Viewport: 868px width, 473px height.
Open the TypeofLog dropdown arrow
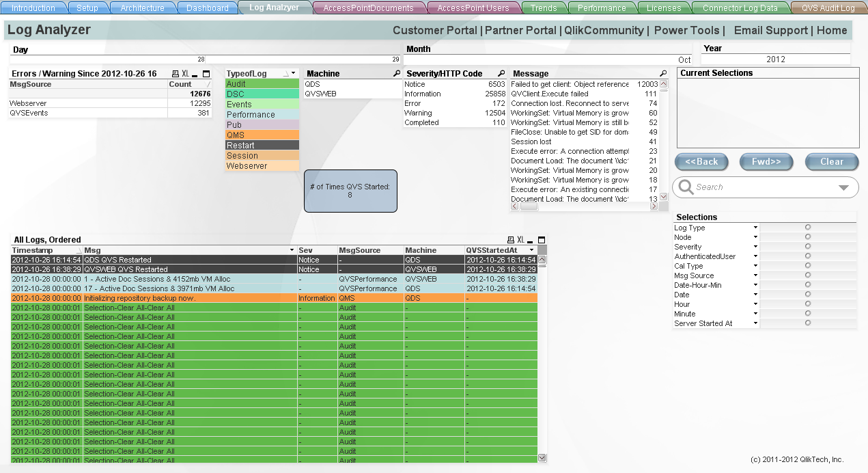pyautogui.click(x=293, y=73)
